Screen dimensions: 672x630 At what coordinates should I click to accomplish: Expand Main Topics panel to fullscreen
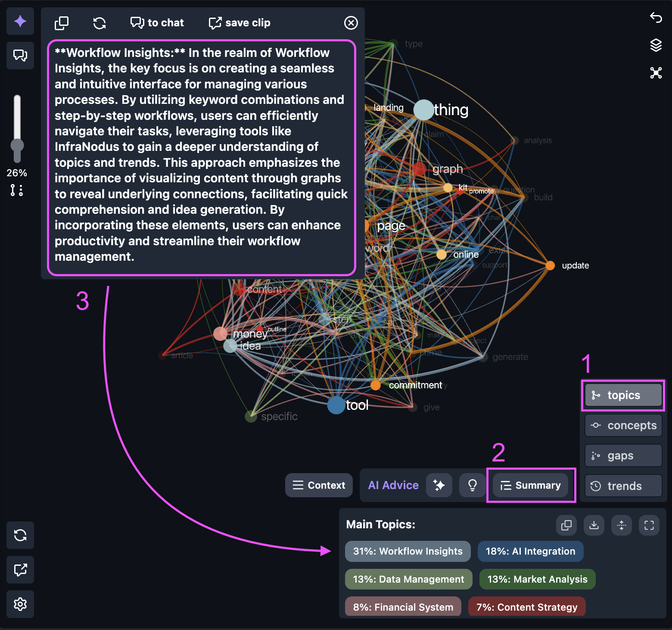(649, 525)
